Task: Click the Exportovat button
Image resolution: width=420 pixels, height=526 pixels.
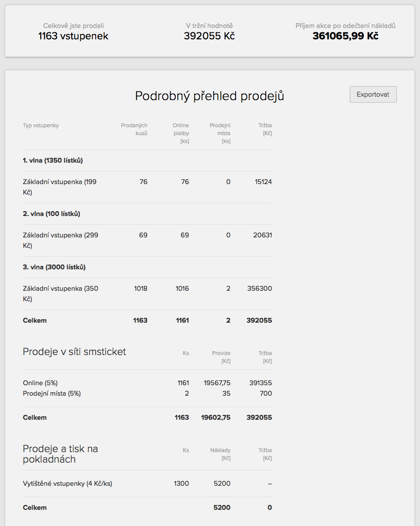Action: pyautogui.click(x=373, y=94)
